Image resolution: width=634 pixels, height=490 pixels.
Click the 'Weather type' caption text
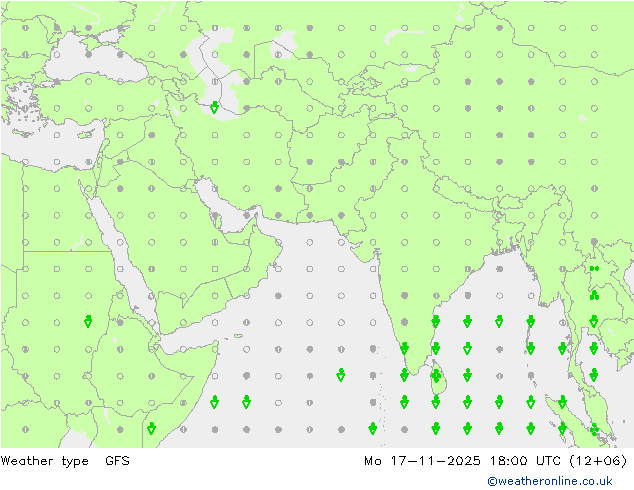(44, 461)
